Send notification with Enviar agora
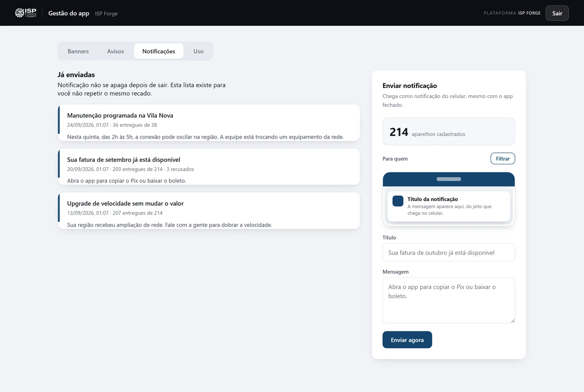584x392 pixels. click(x=407, y=340)
